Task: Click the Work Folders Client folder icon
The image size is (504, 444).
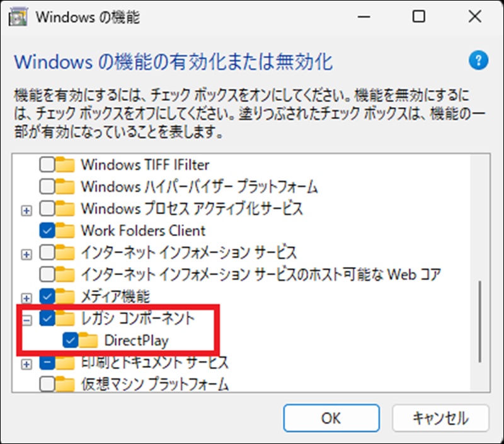Action: (65, 230)
